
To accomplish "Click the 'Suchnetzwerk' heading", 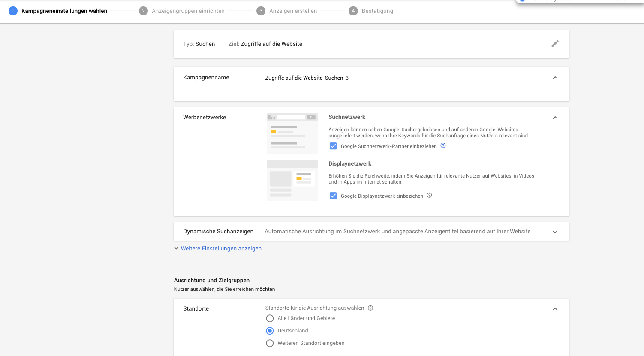I will click(x=347, y=117).
